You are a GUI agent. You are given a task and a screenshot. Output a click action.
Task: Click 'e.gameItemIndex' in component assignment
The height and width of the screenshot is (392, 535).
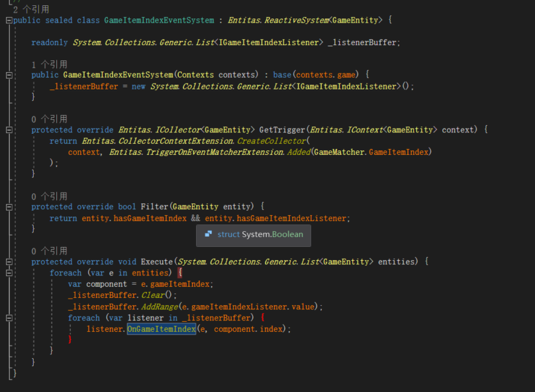(x=175, y=284)
